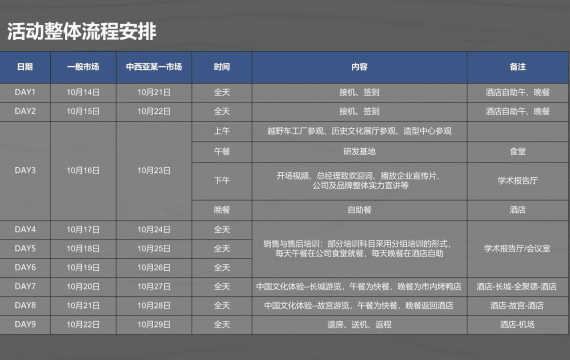Click 10月21日 in the DAY1 row

(154, 93)
